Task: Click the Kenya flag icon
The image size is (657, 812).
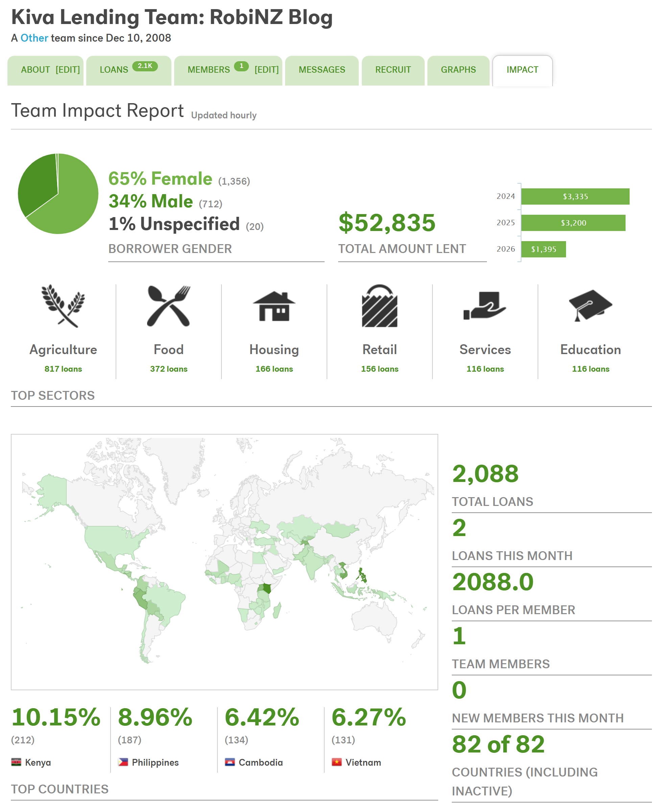Action: point(16,762)
